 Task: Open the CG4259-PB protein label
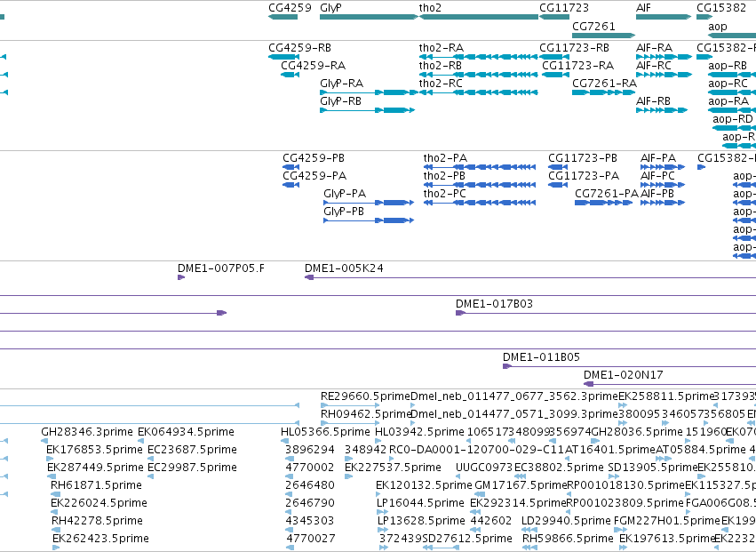pyautogui.click(x=314, y=158)
